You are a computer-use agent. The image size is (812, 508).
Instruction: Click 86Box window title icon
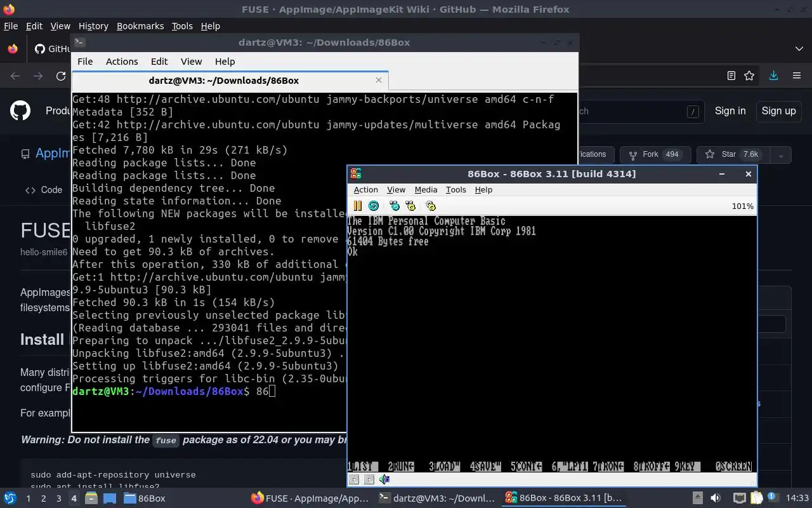coord(356,174)
